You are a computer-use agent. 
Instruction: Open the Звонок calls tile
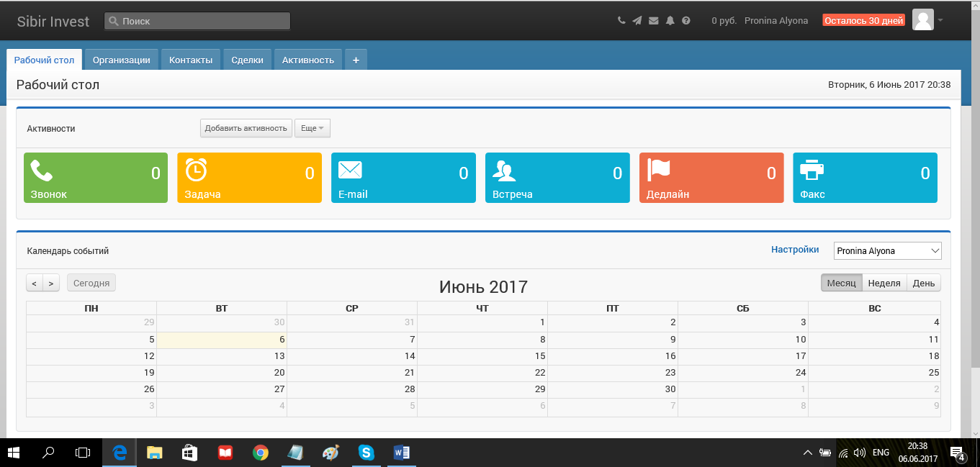tap(96, 178)
